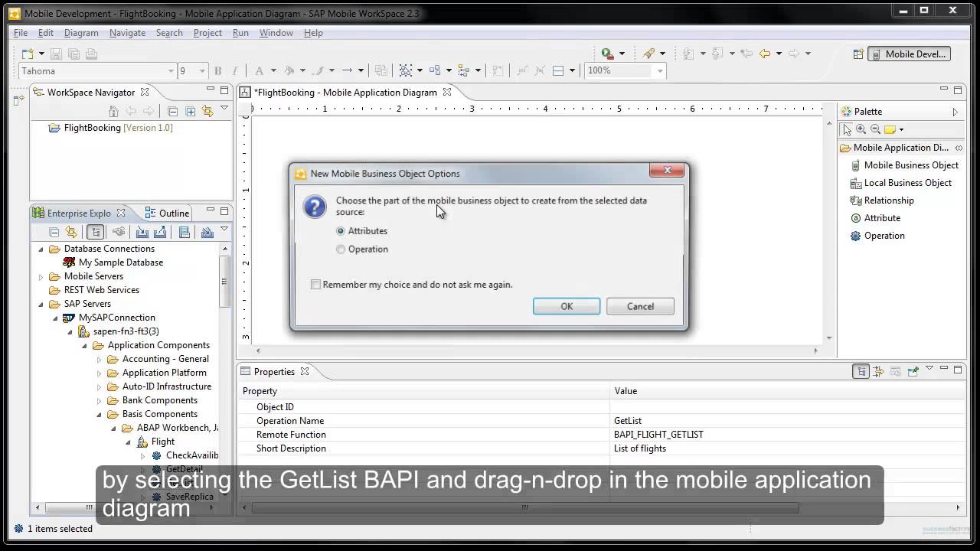
Task: Open the Navigate menu
Action: (127, 33)
